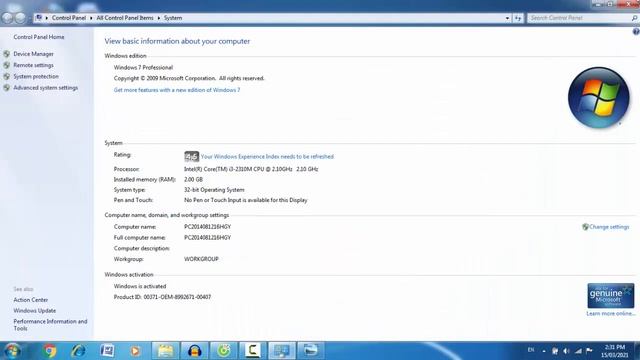The width and height of the screenshot is (640, 360).
Task: Click the volume speaker tray icon
Action: (x=566, y=351)
